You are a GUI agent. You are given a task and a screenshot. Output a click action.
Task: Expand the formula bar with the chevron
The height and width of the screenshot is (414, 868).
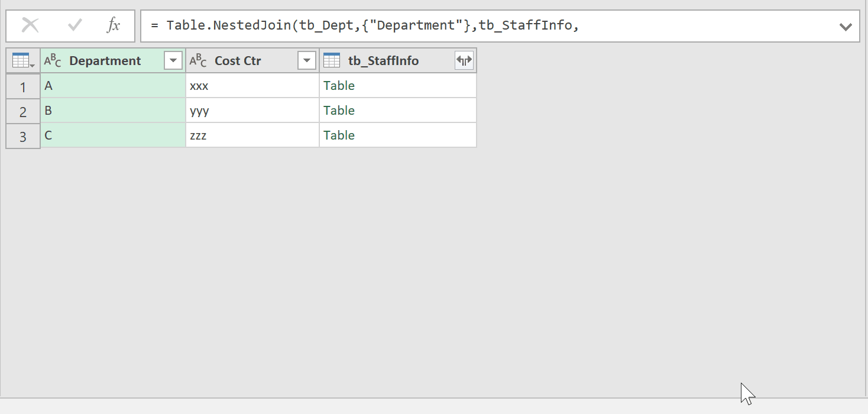[846, 27]
